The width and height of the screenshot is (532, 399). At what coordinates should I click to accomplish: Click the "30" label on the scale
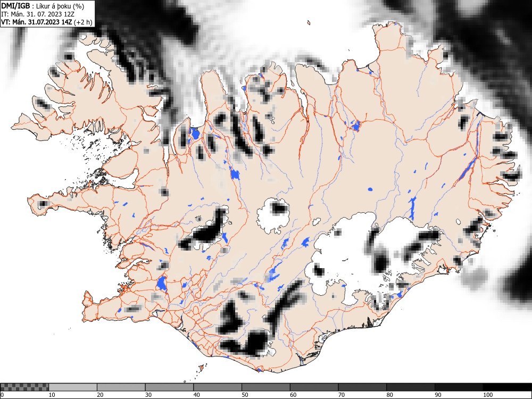(148, 395)
